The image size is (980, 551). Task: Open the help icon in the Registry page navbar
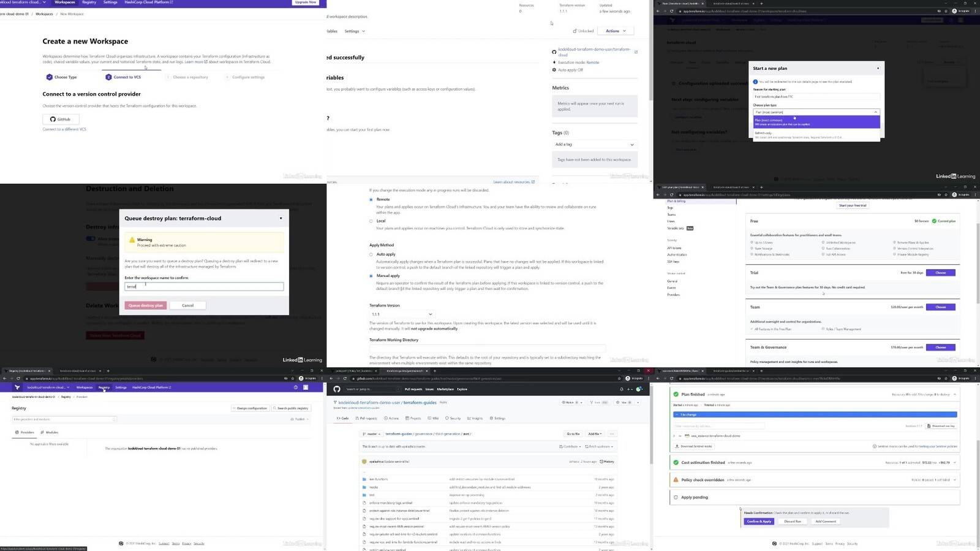coord(296,387)
